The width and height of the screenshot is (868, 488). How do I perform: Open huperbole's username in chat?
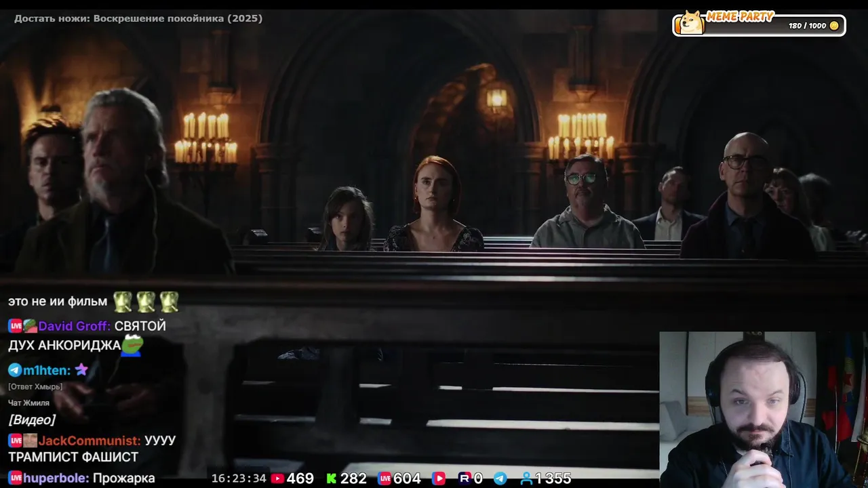point(56,479)
